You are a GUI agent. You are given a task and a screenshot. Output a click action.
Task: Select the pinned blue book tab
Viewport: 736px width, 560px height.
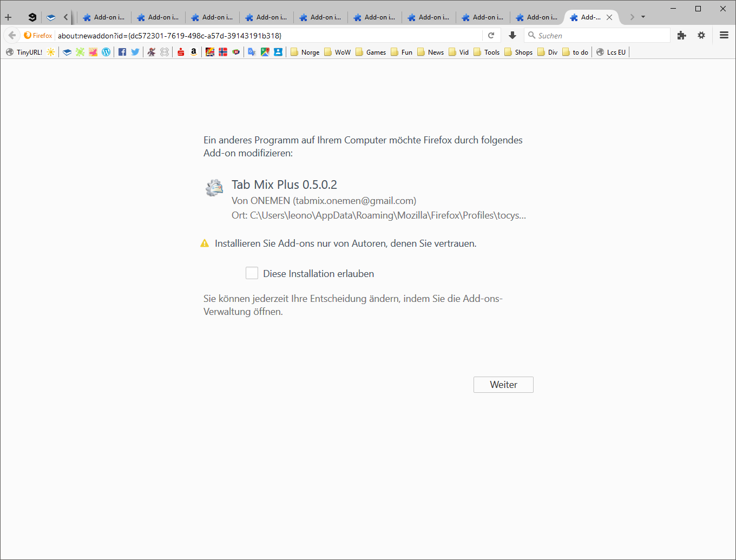pyautogui.click(x=51, y=17)
